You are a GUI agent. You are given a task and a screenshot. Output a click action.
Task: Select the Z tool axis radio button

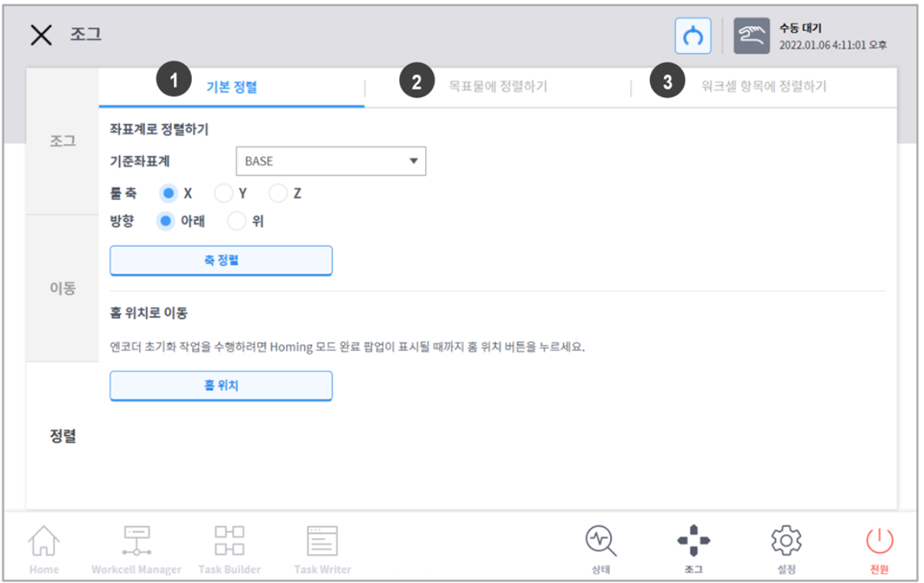278,194
